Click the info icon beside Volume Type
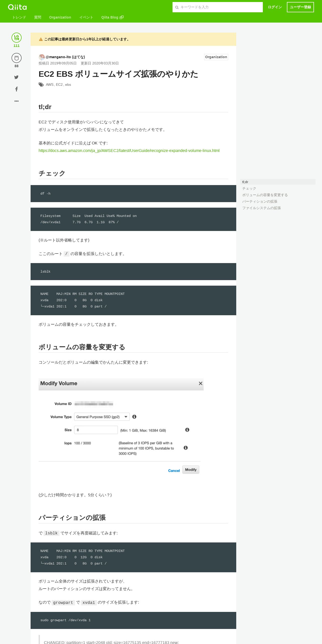 pos(134,417)
